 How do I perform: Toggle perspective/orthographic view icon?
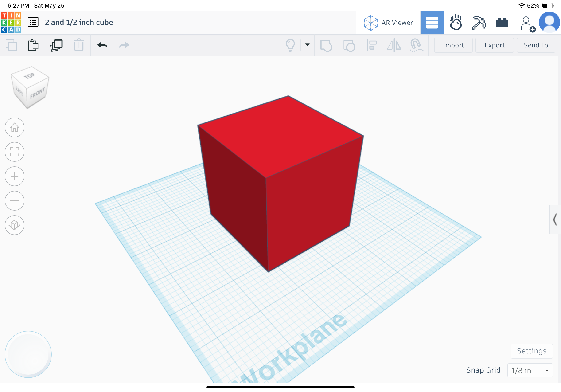[x=15, y=225]
